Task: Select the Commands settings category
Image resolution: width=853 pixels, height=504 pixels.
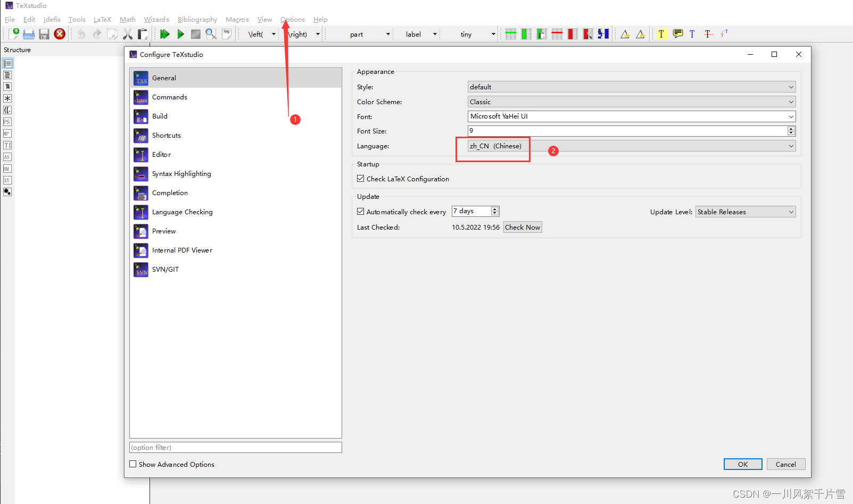Action: coord(236,97)
